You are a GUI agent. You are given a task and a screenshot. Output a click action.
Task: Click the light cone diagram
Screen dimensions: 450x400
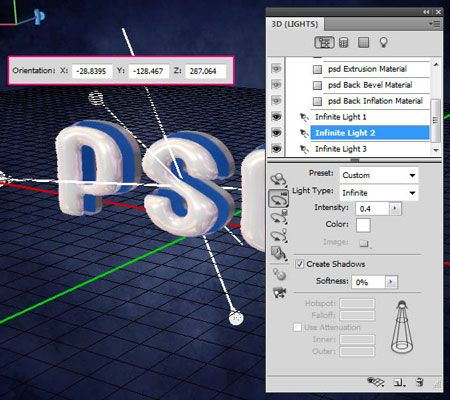(x=403, y=327)
